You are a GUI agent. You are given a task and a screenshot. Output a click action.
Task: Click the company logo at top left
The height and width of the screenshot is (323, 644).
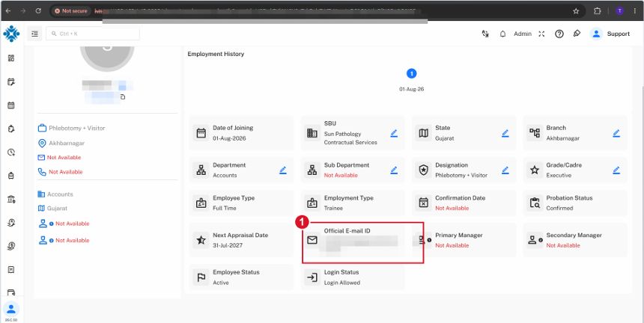(11, 34)
